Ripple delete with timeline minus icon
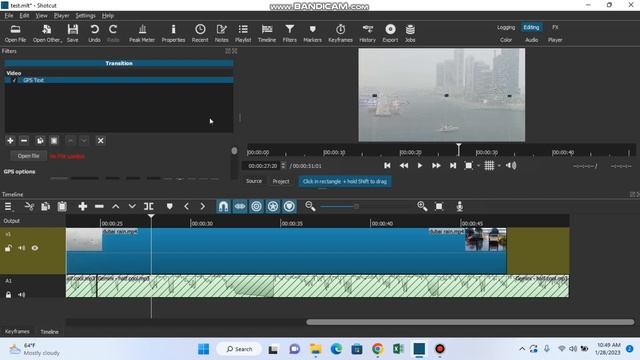The image size is (640, 360). (99, 207)
